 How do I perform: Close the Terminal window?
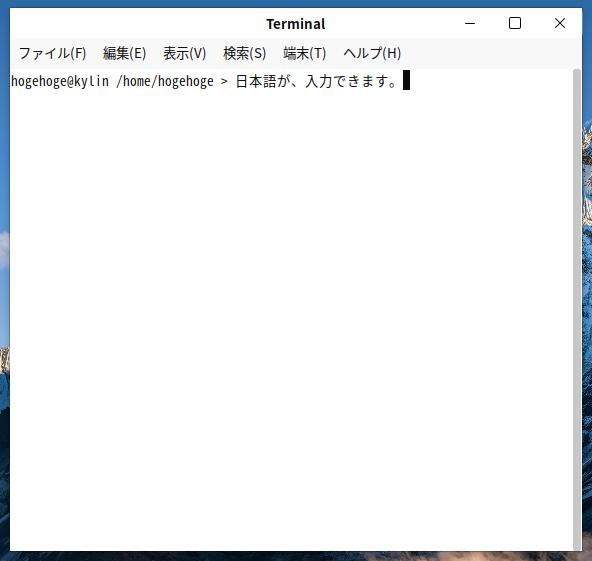tap(560, 23)
